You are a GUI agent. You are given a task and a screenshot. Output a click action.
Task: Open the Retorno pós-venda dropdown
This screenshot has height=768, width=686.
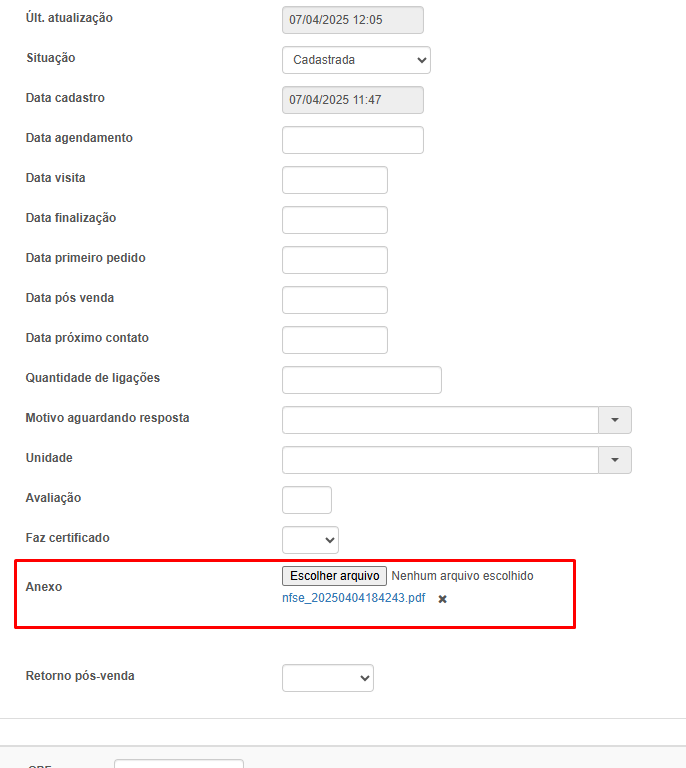click(x=327, y=678)
